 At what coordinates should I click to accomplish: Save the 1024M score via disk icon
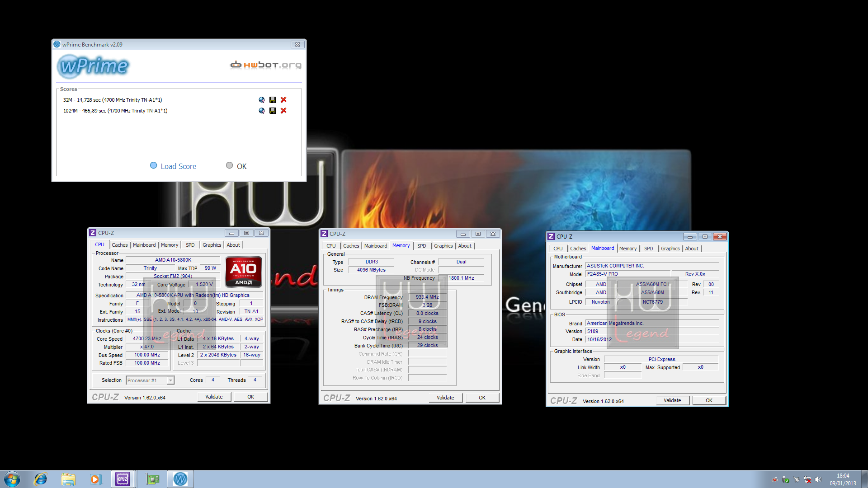273,111
